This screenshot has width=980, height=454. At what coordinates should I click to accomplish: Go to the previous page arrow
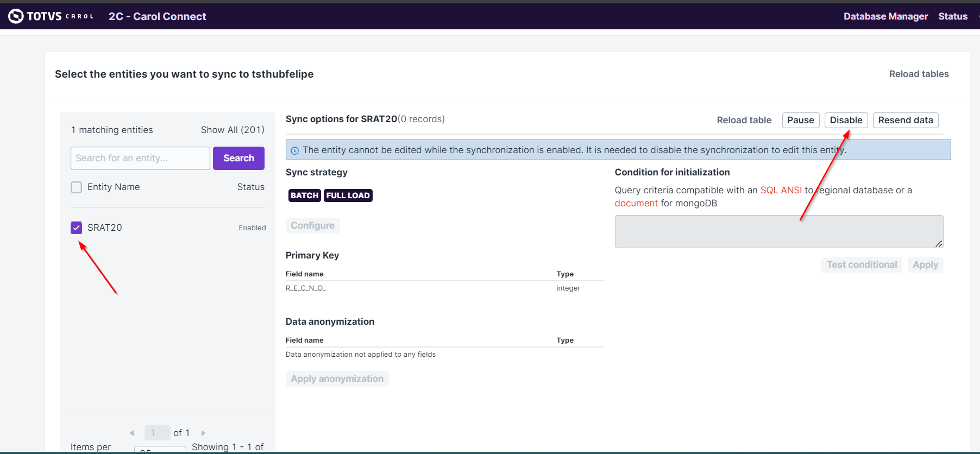(x=132, y=433)
